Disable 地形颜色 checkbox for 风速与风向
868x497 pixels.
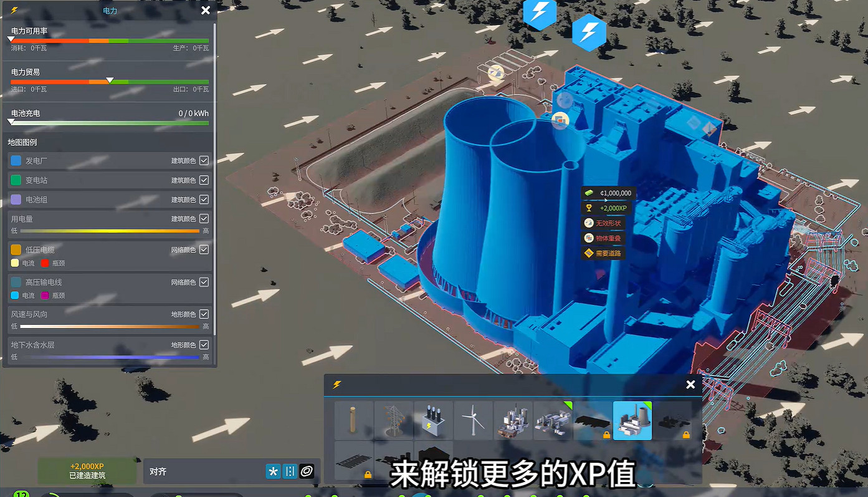pyautogui.click(x=204, y=314)
